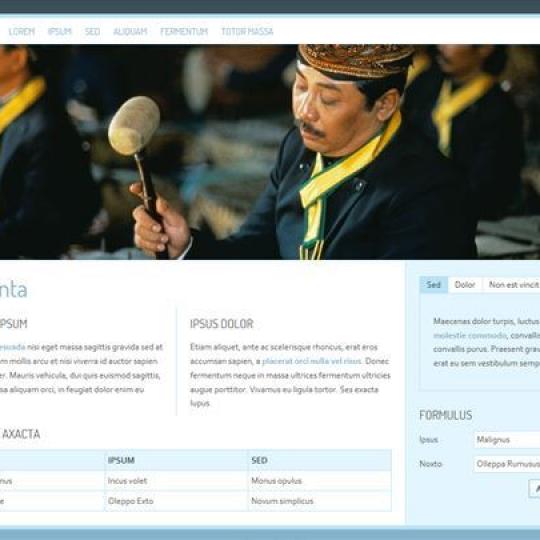Open the ALIQUAM navigation item

[x=130, y=32]
